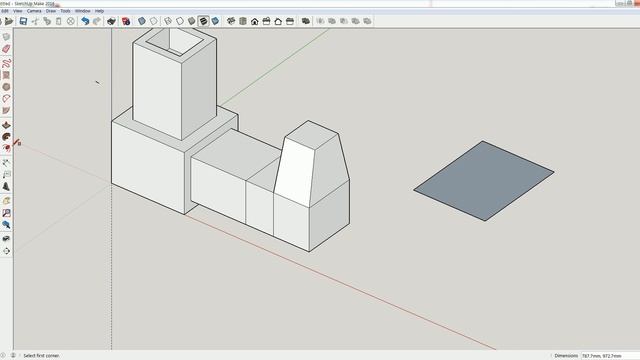Click the Paste clipboard icon
The image size is (640, 360).
58,21
